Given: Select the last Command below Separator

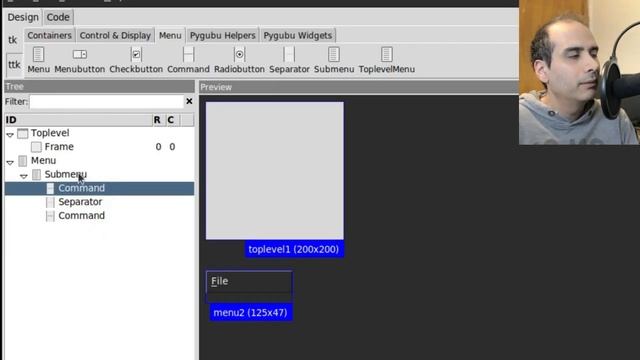Looking at the screenshot, I should pyautogui.click(x=81, y=216).
